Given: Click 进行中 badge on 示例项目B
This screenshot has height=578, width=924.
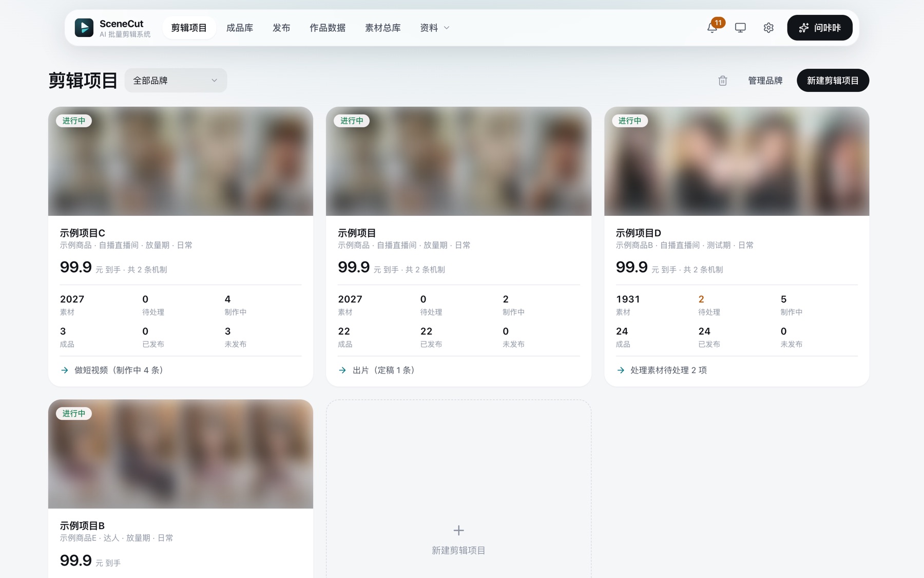Looking at the screenshot, I should tap(74, 414).
